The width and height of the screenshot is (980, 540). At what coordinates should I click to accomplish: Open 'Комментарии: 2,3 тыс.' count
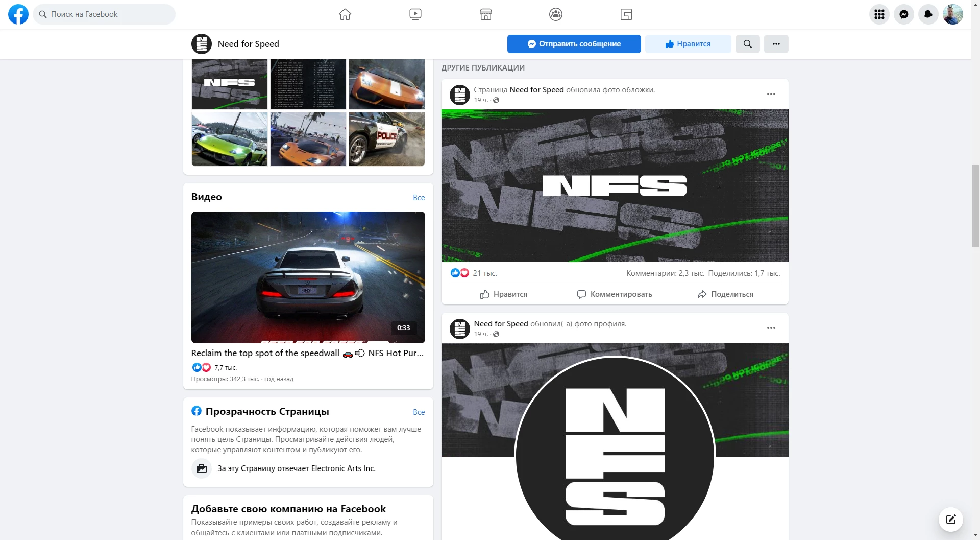click(665, 273)
